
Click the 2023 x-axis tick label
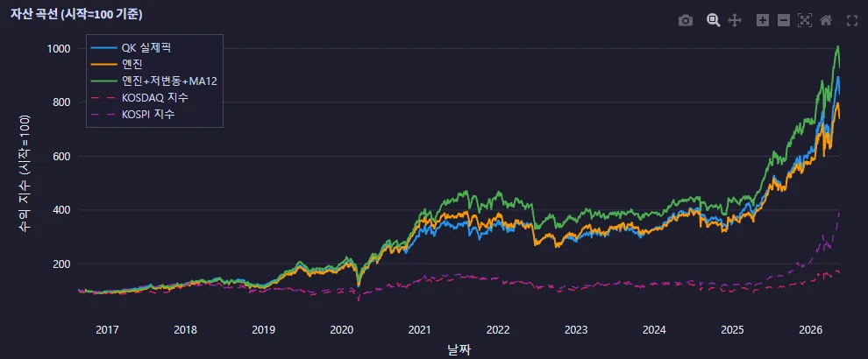pyautogui.click(x=576, y=330)
